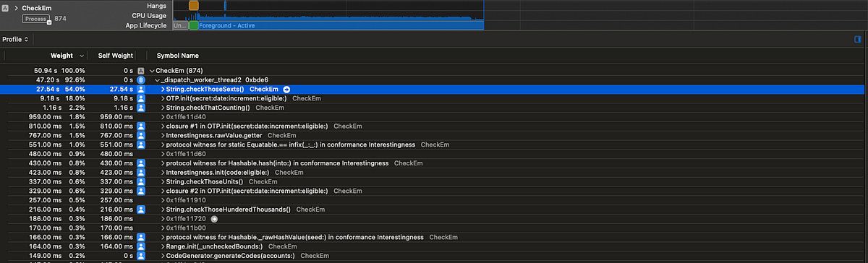This screenshot has height=263, width=868.
Task: Collapse the _dispatch_worker_thread2 node
Action: coord(157,79)
